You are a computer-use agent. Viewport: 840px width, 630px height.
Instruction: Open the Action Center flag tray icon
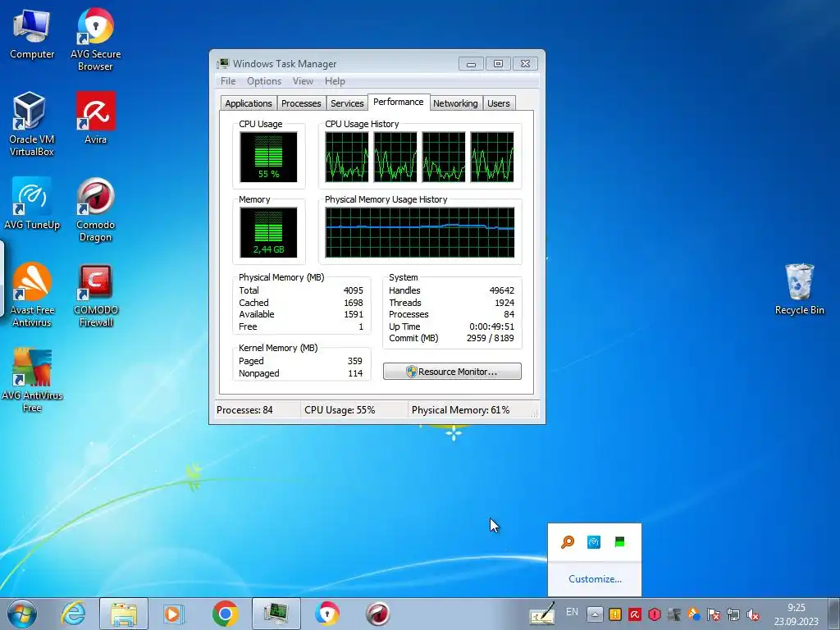pyautogui.click(x=713, y=614)
